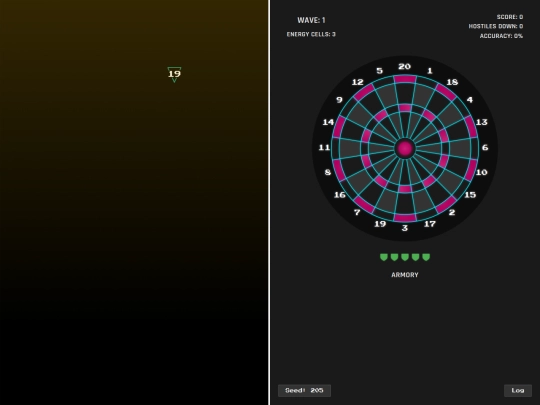Click number 12 on the dartboard rim
Image resolution: width=540 pixels, height=405 pixels.
pyautogui.click(x=357, y=82)
